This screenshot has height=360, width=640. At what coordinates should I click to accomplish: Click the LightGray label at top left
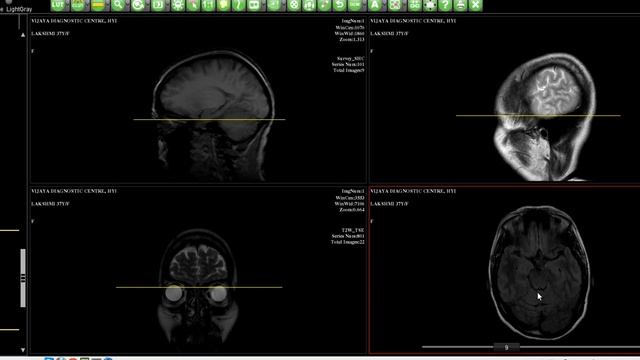click(19, 9)
